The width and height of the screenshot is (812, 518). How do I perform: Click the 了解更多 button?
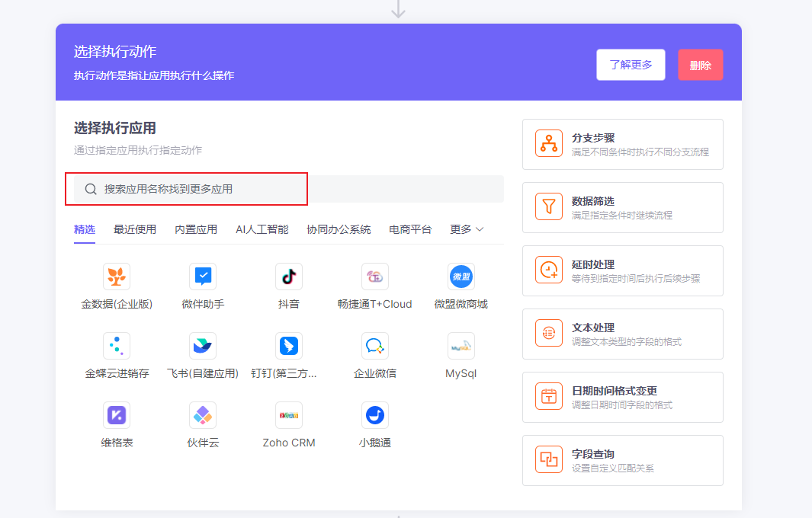pos(631,65)
